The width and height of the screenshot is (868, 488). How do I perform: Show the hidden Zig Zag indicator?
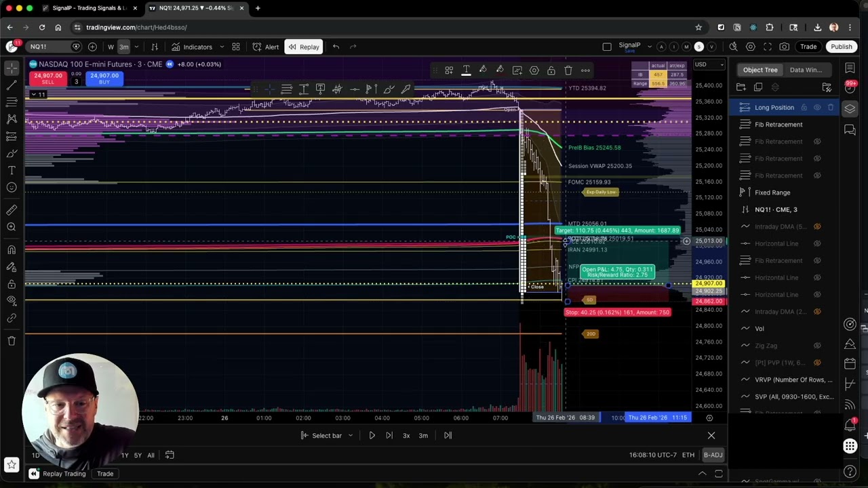(x=817, y=346)
